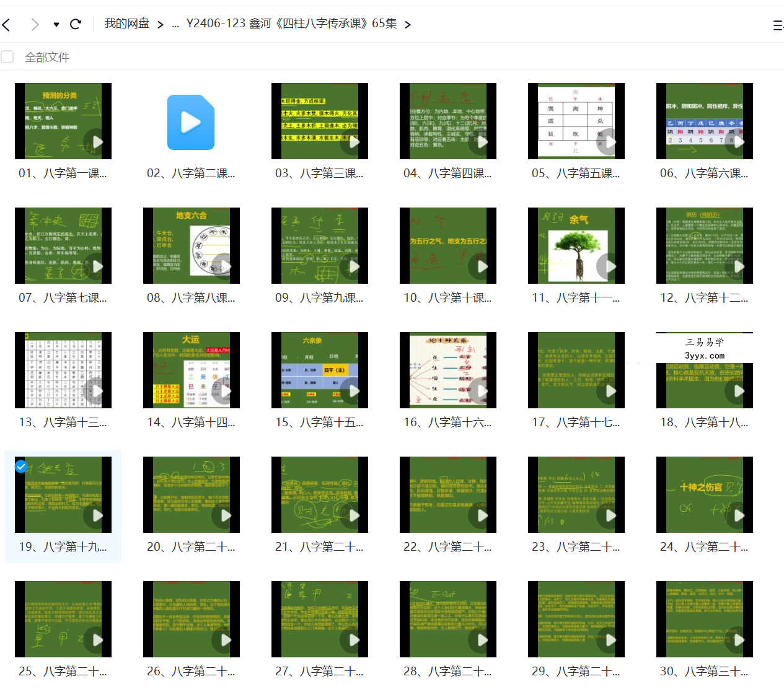Viewport: 784px width, 697px height.
Task: Select file name 05、八字第五课...
Action: [576, 173]
